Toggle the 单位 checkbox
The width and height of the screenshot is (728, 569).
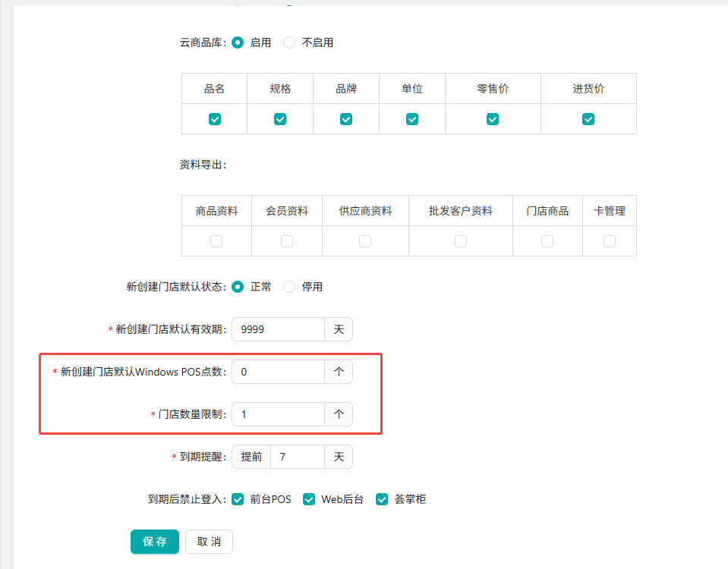coord(412,119)
